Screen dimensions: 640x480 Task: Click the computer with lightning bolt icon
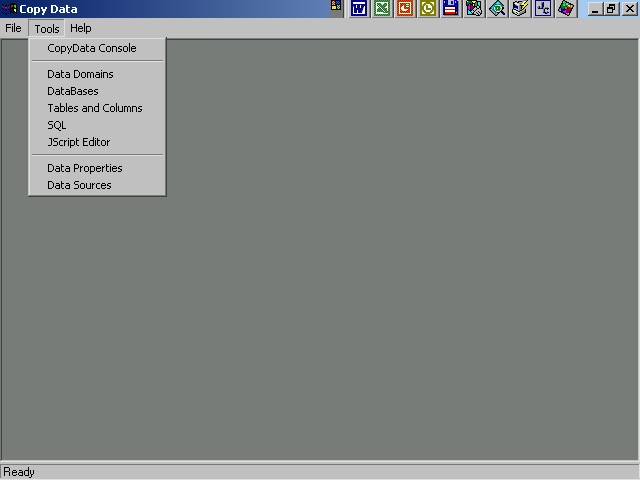pyautogui.click(x=520, y=9)
